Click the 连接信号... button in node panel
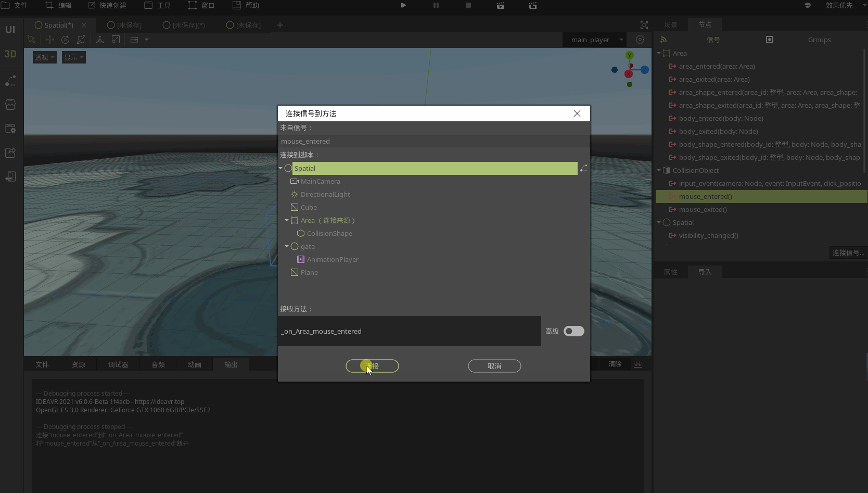Viewport: 868px width, 493px height. point(848,252)
